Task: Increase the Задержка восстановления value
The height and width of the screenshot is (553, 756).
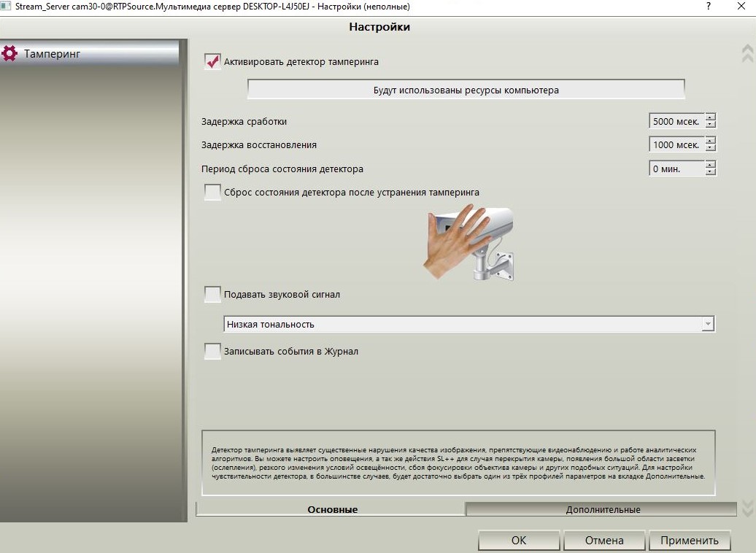Action: pos(711,140)
